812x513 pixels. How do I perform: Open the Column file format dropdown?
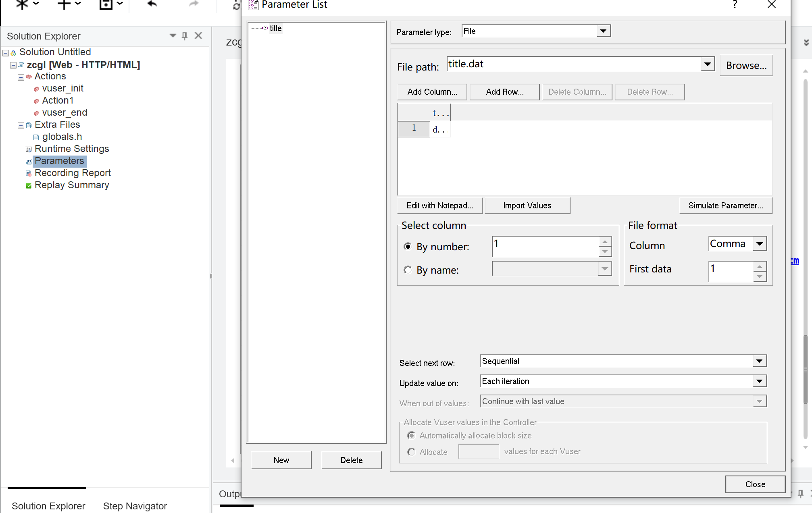pyautogui.click(x=760, y=243)
